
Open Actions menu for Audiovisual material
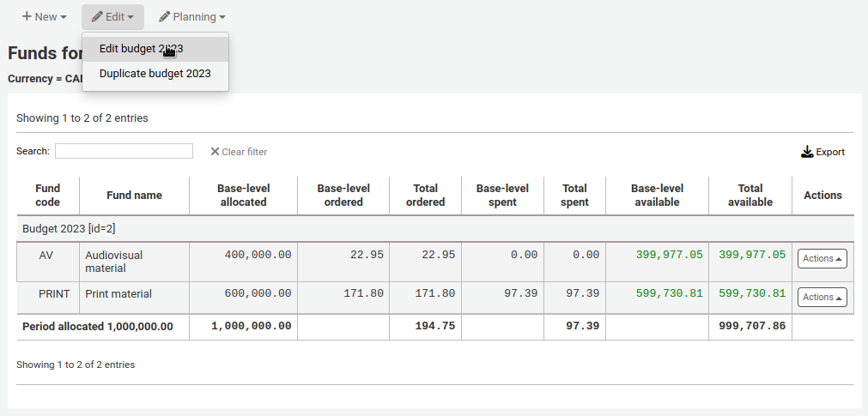tap(822, 258)
